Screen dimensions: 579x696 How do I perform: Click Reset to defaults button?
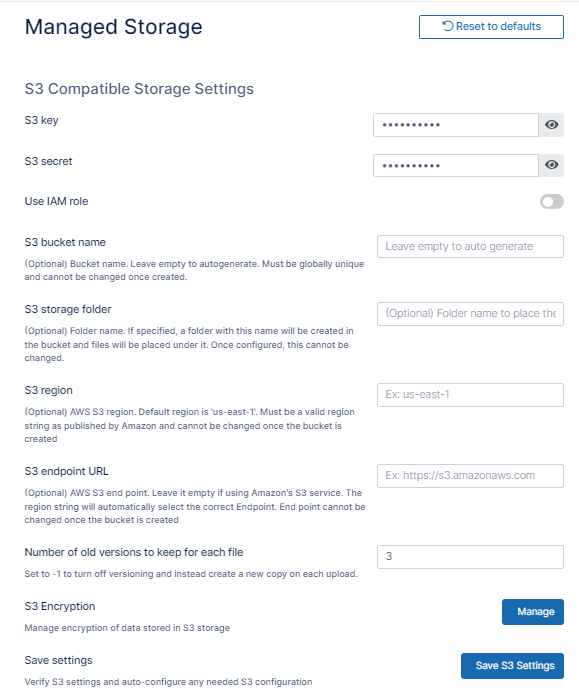[491, 27]
